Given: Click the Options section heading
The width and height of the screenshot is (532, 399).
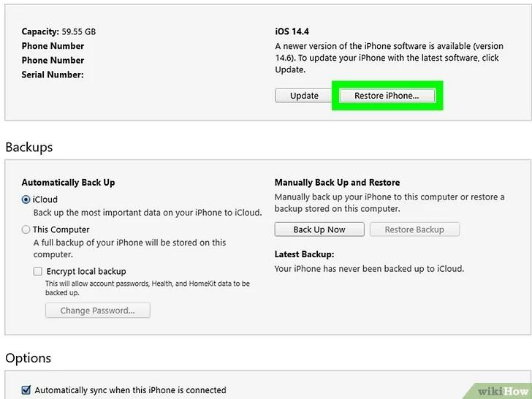Looking at the screenshot, I should pos(28,358).
